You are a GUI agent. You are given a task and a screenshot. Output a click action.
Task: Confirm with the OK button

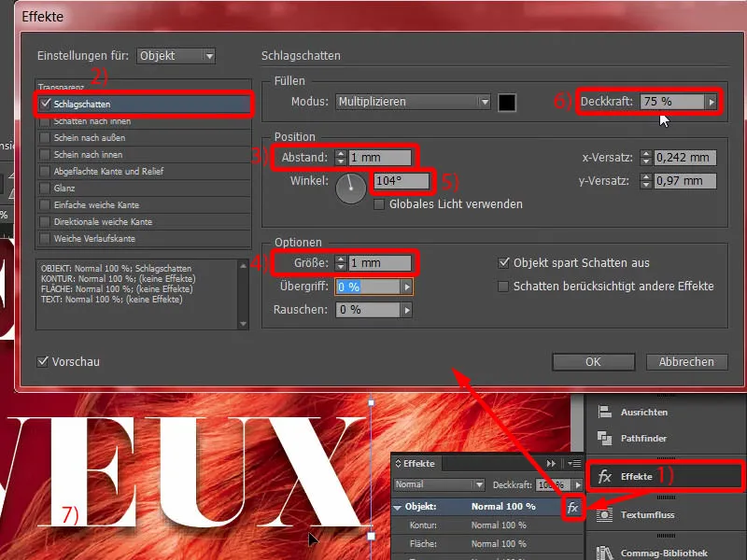click(594, 362)
